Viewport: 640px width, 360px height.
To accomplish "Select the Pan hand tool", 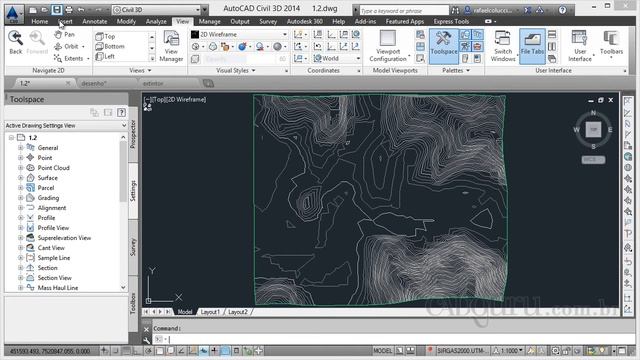I will 64,35.
